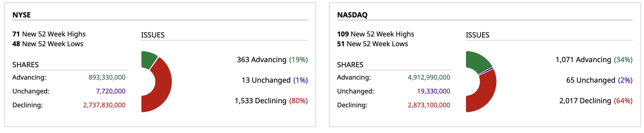
Task: Click NASDAQ 109 New 52 Week Highs
Action: [x=376, y=34]
